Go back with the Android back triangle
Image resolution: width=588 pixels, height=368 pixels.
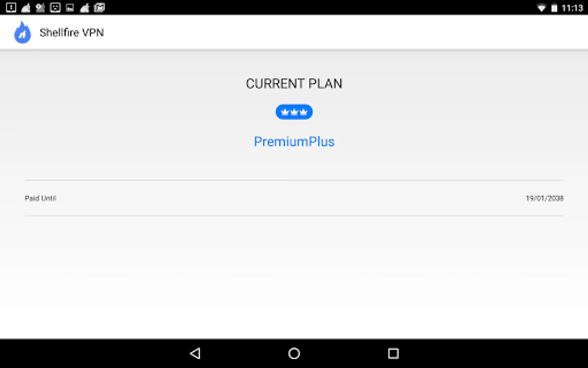pos(195,353)
